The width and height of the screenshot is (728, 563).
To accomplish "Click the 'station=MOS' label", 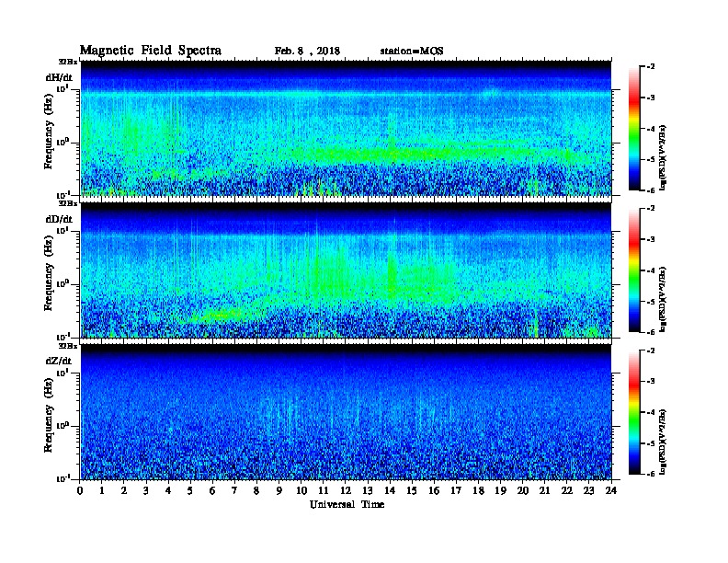I will click(412, 52).
